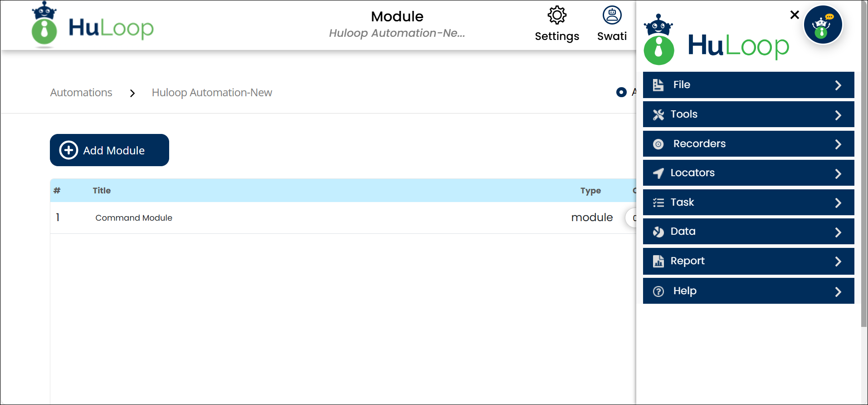Select the radio button beside the breadcrumb
The image size is (868, 405).
click(621, 92)
